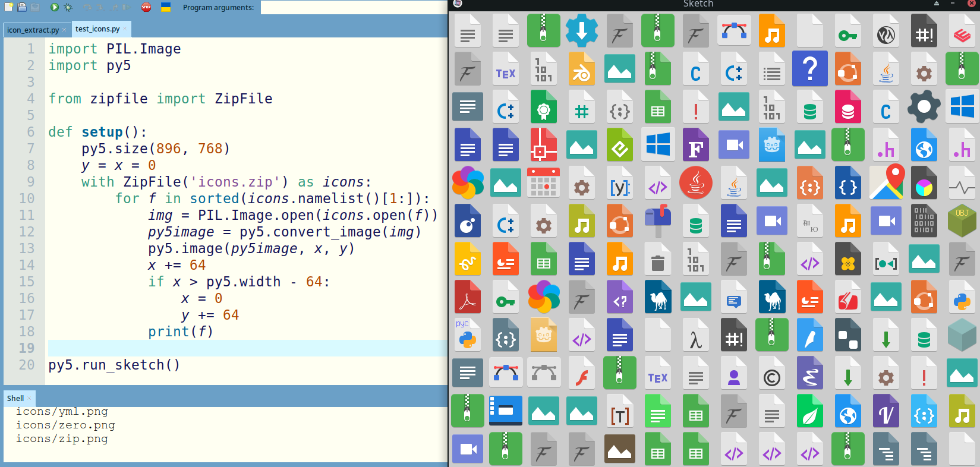The image size is (980, 467).
Task: Click the Ukraine flag icon in toolbar
Action: [x=166, y=7]
